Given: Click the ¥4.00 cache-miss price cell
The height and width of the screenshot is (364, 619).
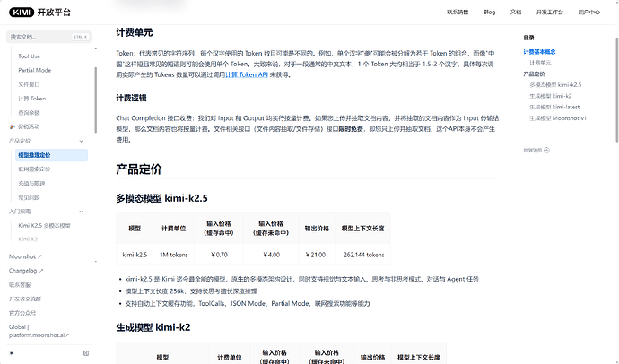Looking at the screenshot, I should tap(271, 255).
